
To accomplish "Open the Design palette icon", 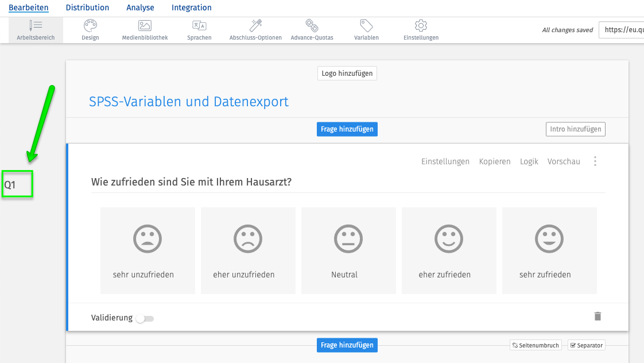I will 90,25.
